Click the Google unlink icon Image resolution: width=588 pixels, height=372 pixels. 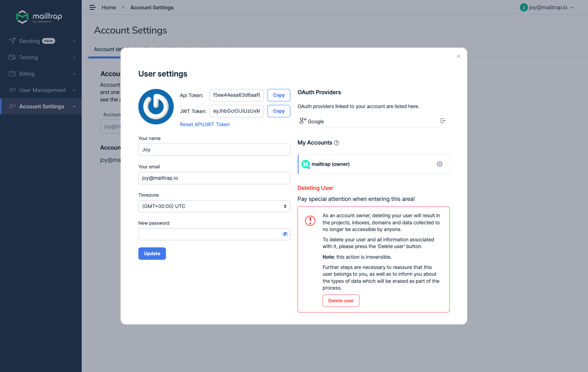tap(443, 121)
